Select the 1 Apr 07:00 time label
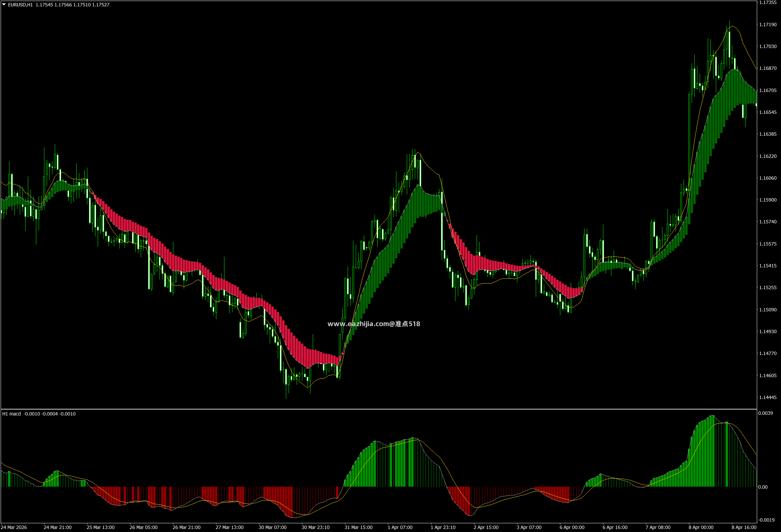This screenshot has height=532, width=781. (x=400, y=528)
